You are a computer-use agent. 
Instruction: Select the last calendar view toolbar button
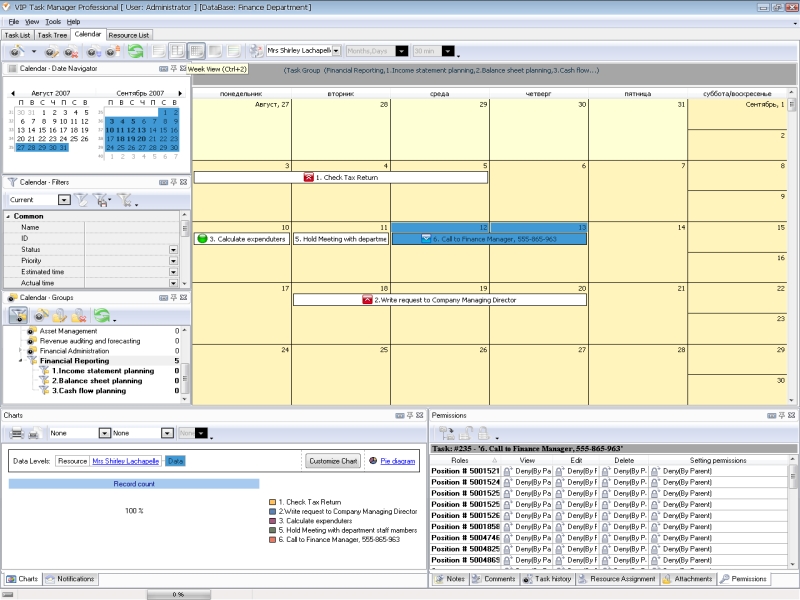234,51
